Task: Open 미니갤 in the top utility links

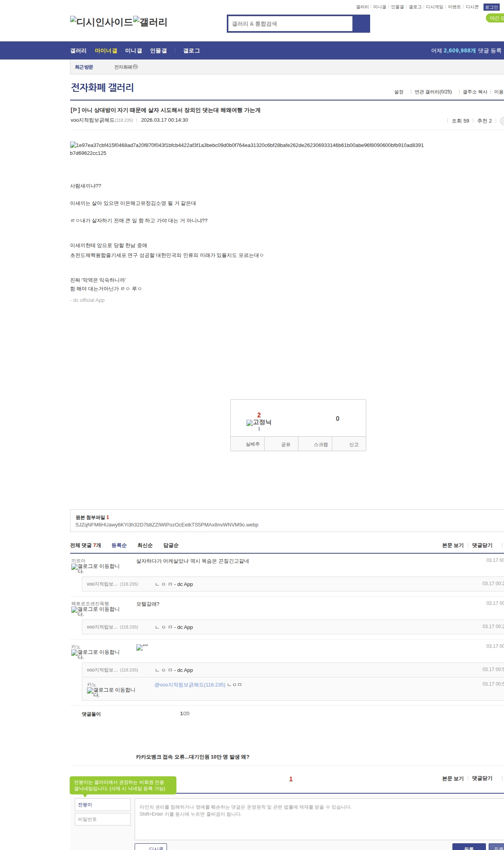Action: 380,7
